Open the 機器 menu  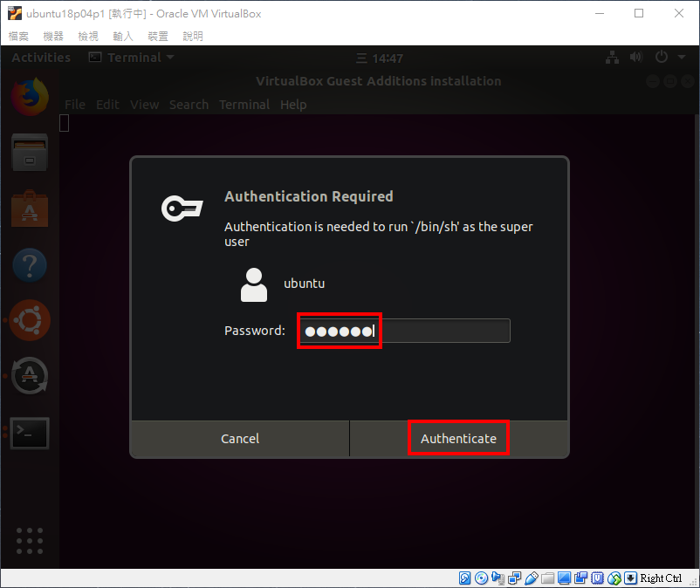coord(53,36)
